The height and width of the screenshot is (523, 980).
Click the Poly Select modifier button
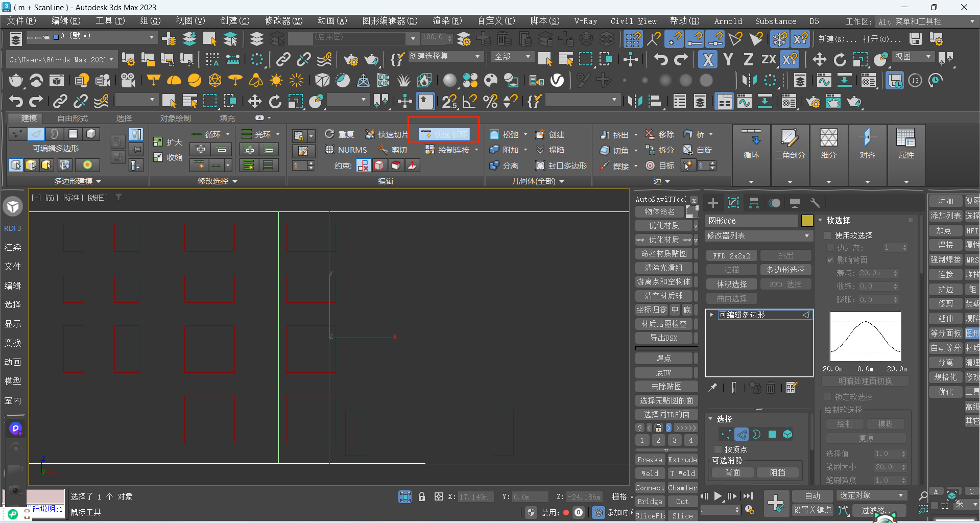click(785, 270)
